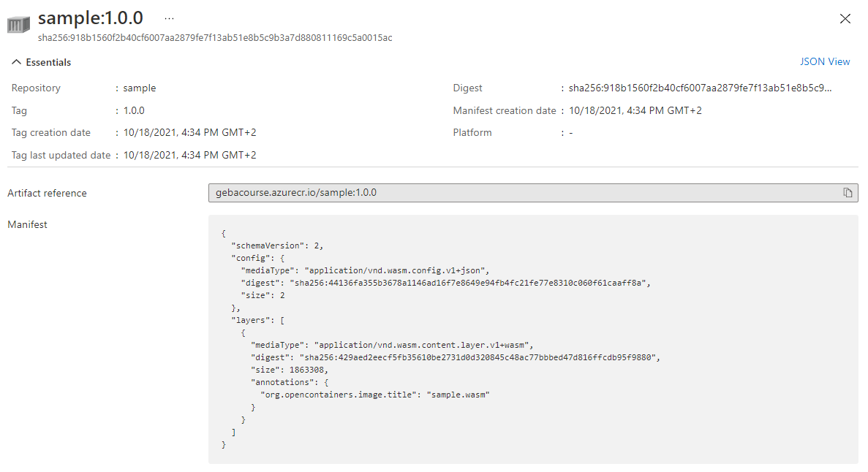Copy the artifact reference to clipboard
The width and height of the screenshot is (868, 472).
point(848,193)
